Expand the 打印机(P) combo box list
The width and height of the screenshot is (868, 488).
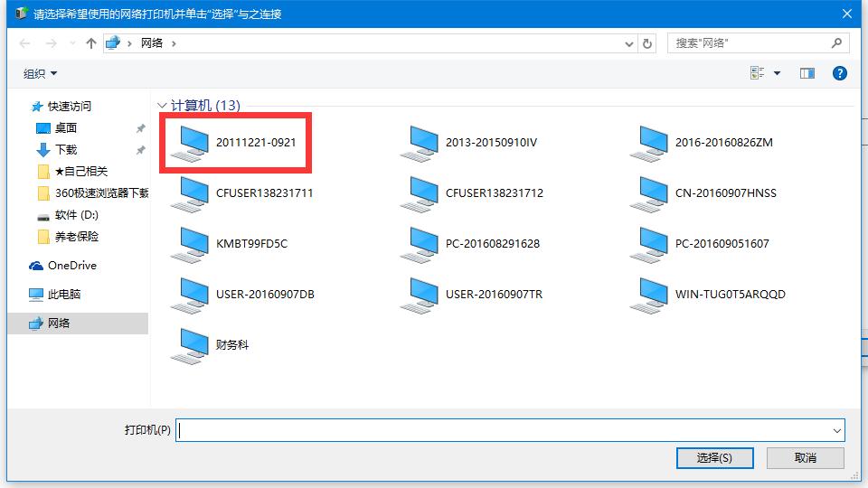(x=836, y=430)
